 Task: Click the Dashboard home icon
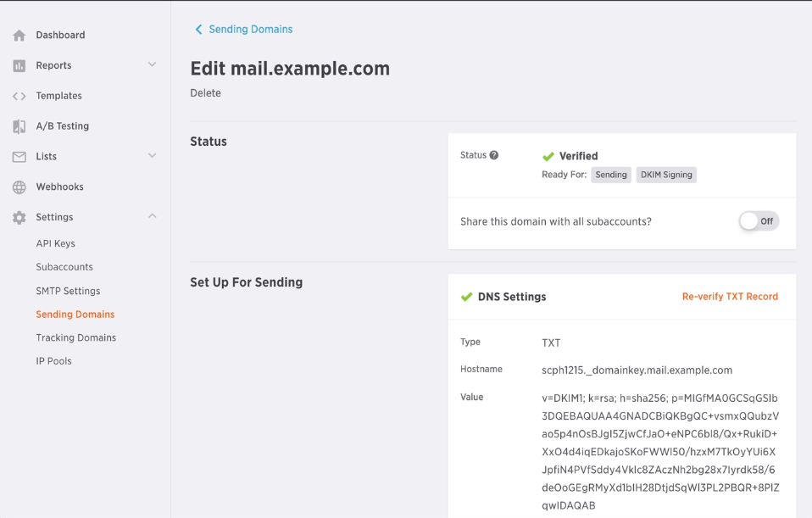tap(19, 36)
